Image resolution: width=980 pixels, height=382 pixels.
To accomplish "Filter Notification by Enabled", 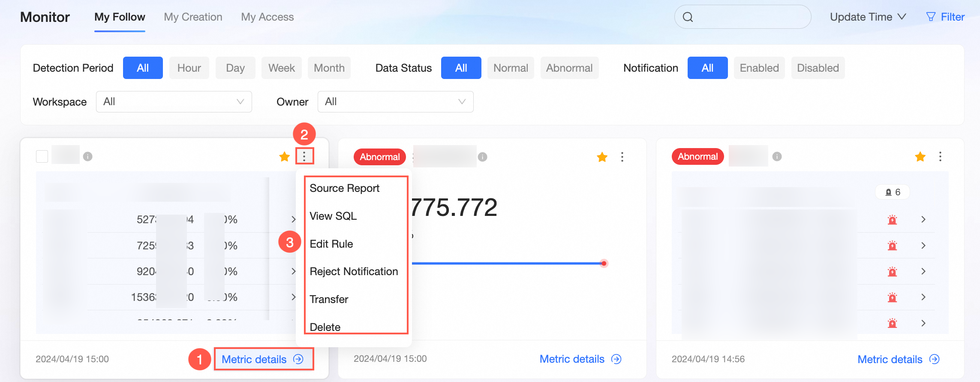I will tap(759, 68).
